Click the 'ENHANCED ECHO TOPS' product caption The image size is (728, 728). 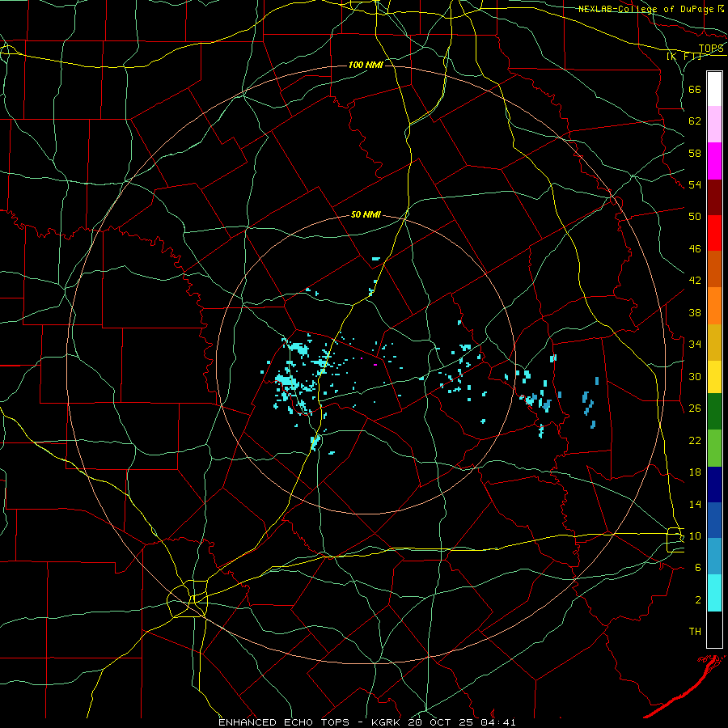[x=284, y=722]
